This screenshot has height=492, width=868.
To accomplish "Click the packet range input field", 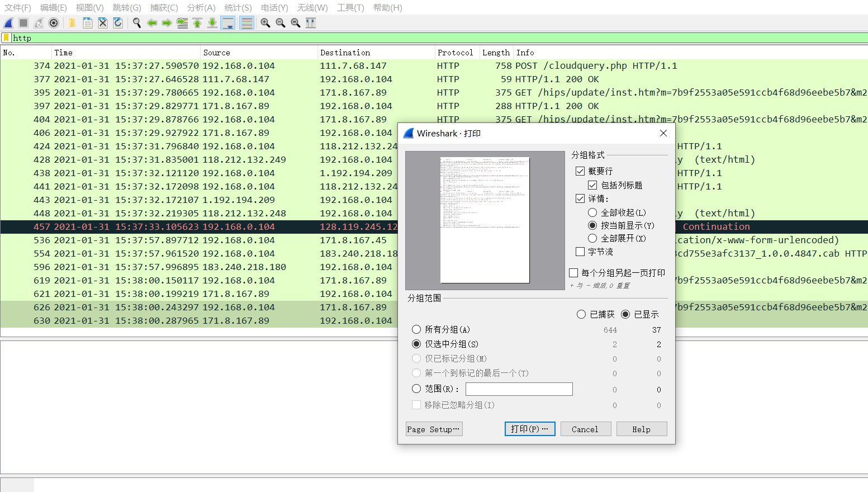I will pos(519,389).
